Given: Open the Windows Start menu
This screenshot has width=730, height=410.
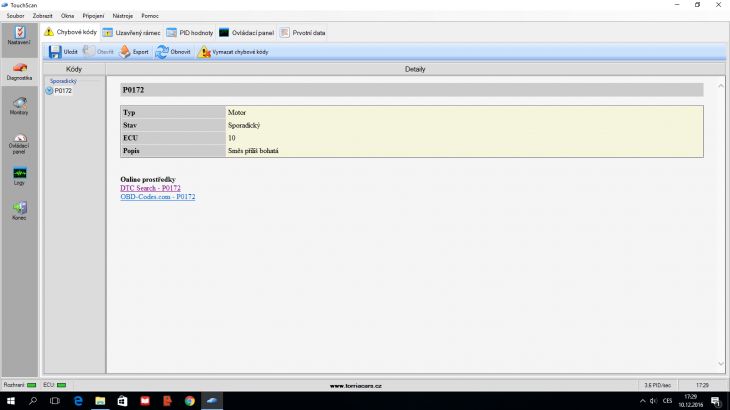Looking at the screenshot, I should click(11, 401).
